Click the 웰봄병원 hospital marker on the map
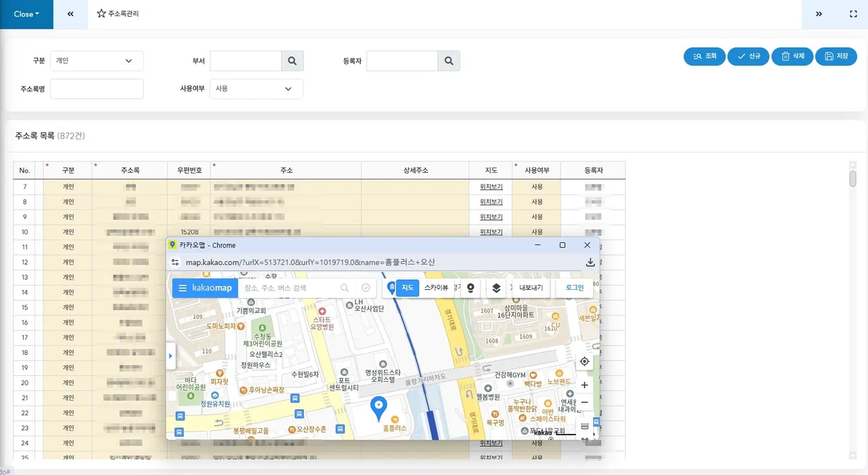The height and width of the screenshot is (475, 868). 488,389
